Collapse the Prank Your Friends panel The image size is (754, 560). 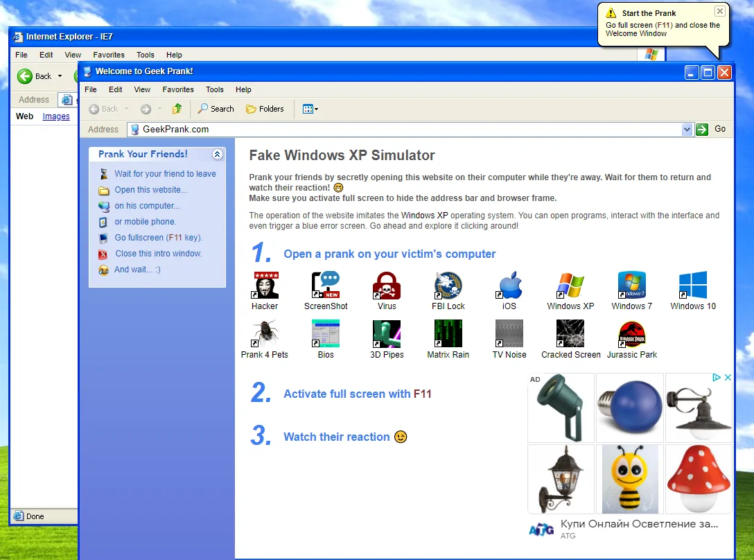point(218,154)
